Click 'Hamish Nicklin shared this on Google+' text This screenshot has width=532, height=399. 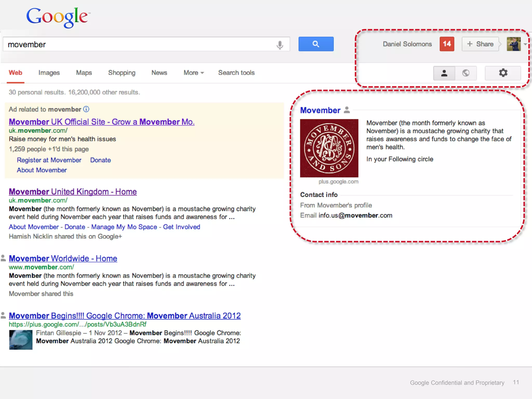(x=65, y=236)
